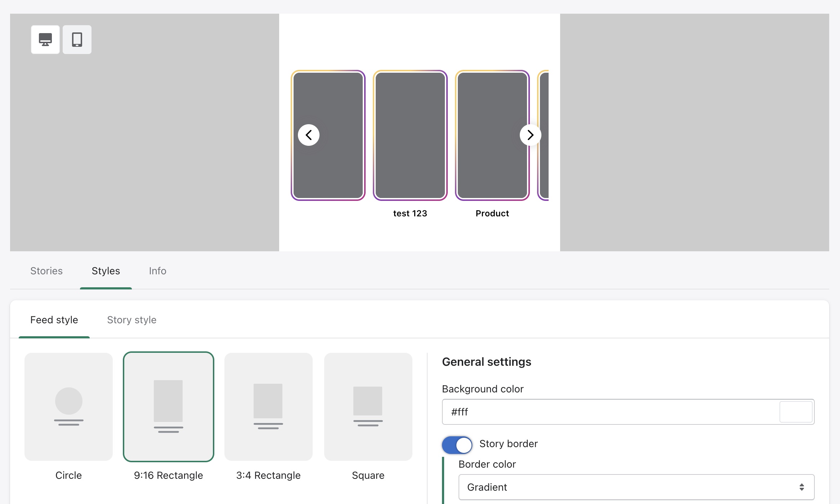Pick the 3:4 Rectangle feed shape

pyautogui.click(x=268, y=407)
